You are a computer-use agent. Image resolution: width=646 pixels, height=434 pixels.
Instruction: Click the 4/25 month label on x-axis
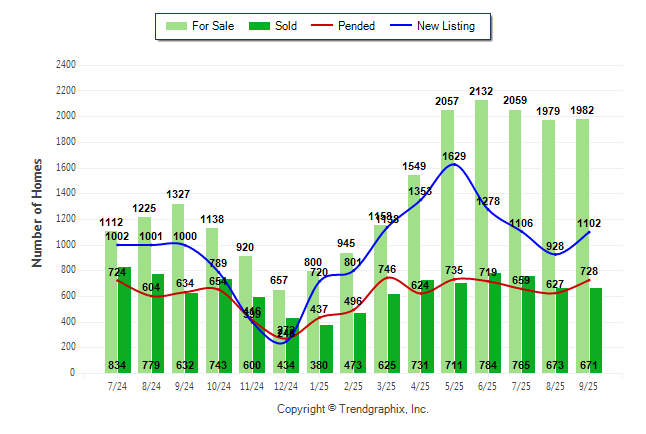[x=421, y=386]
